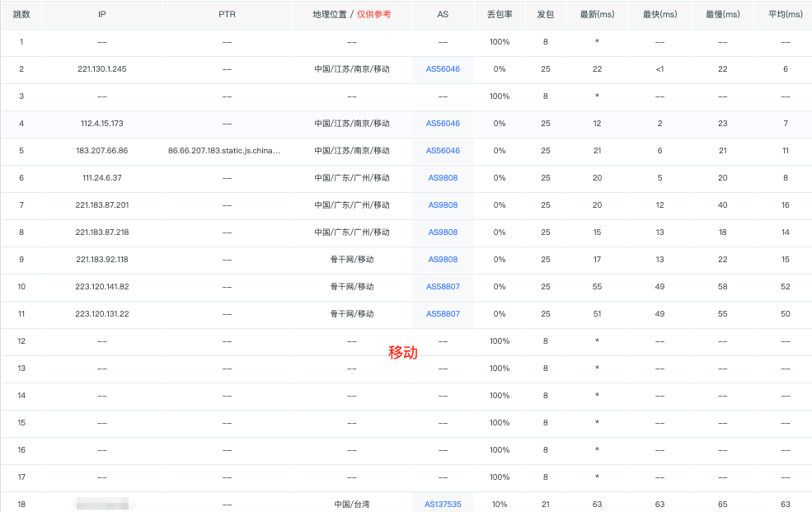Click AS9808 link for IP 111.24.6.37
This screenshot has height=512, width=812.
tap(443, 178)
